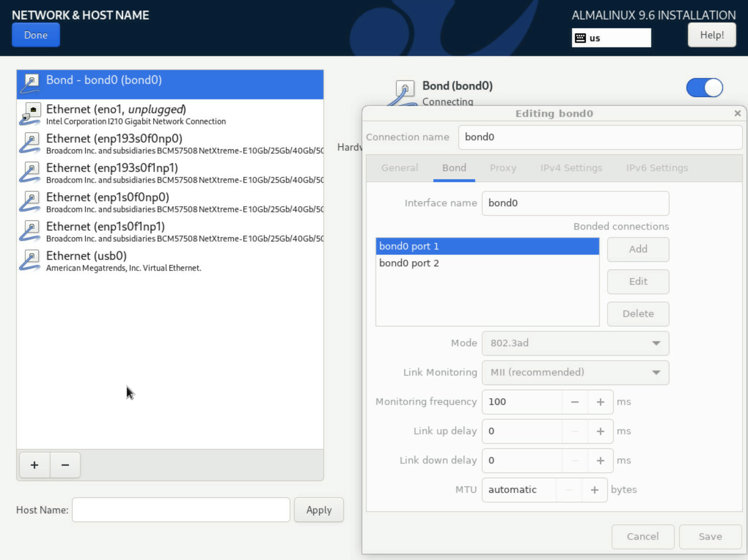The height and width of the screenshot is (560, 748).
Task: Select the Bond tab
Action: pyautogui.click(x=454, y=168)
